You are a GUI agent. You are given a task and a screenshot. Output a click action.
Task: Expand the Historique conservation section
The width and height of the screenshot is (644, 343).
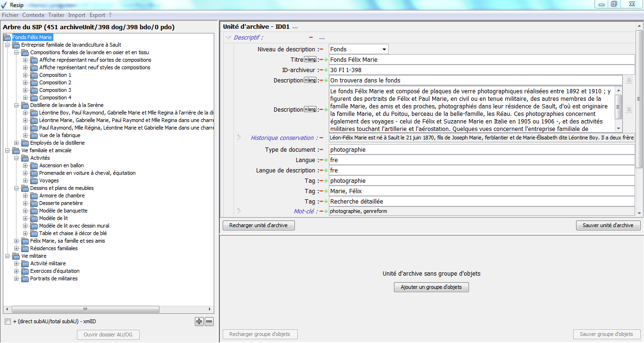click(239, 138)
